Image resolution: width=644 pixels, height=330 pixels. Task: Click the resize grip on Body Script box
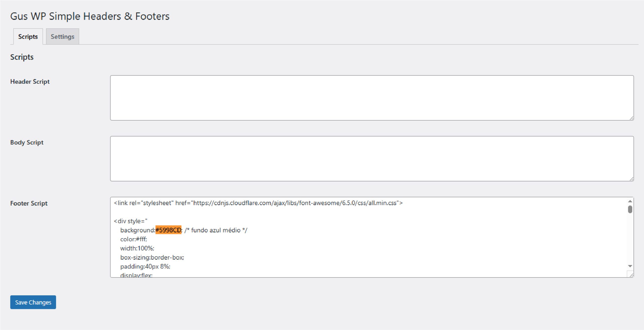[x=631, y=178]
